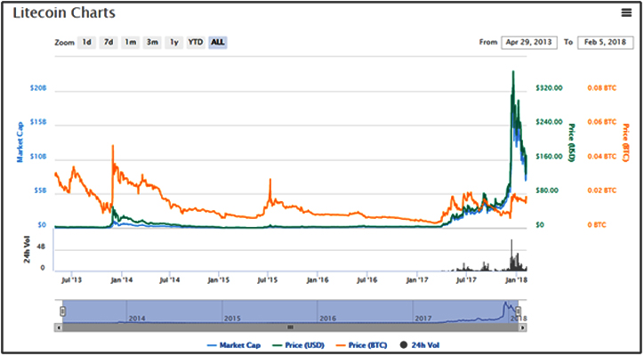Screen dimensions: 644x356
Task: Click the navigator scrollbar right arrow
Action: (x=522, y=328)
